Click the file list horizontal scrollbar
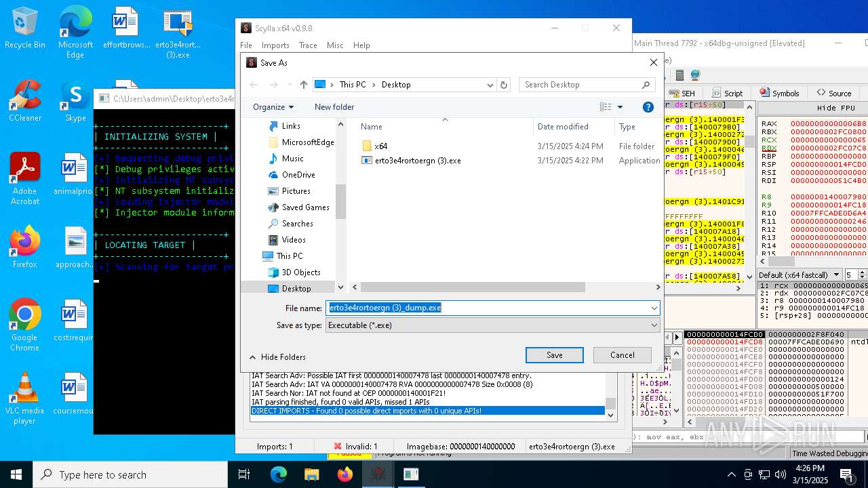The image size is (868, 488). (472, 287)
